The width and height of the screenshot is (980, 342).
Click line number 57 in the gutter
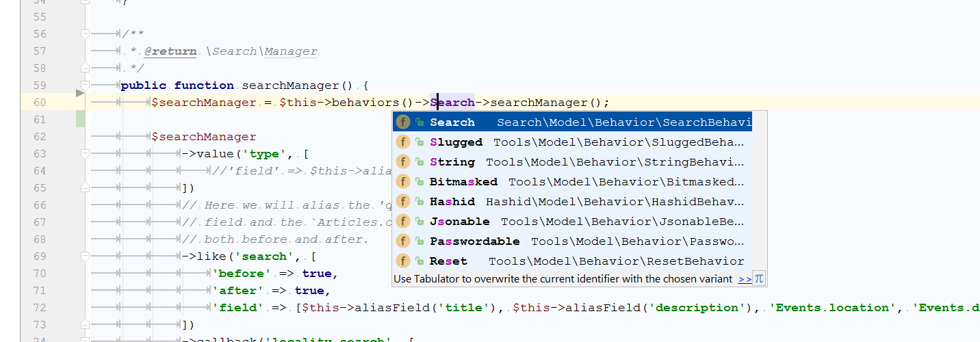40,51
